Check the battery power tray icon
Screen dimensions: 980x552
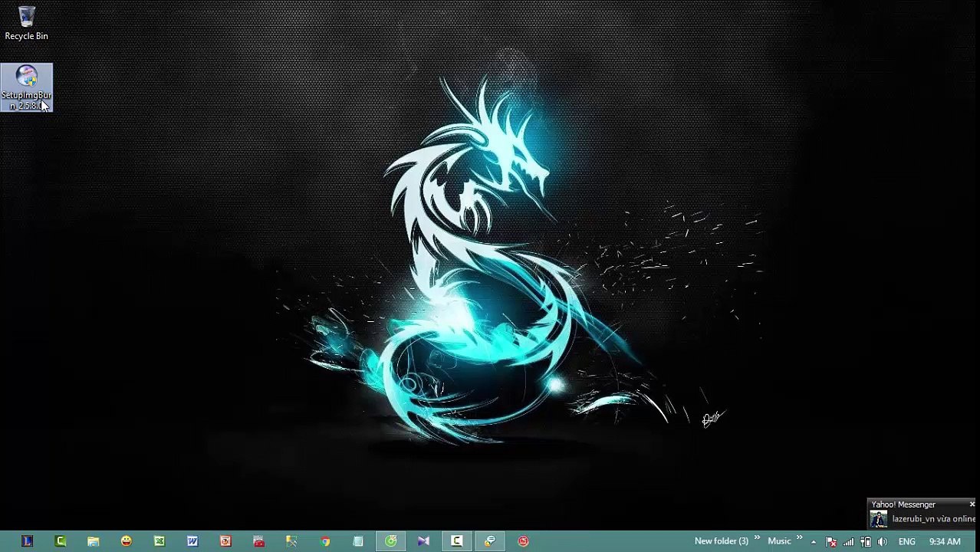(x=866, y=542)
